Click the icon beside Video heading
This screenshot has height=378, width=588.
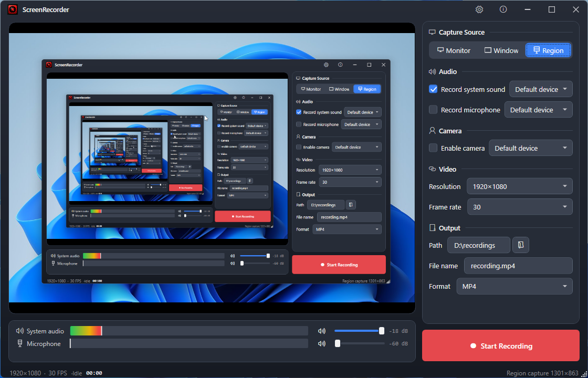433,169
